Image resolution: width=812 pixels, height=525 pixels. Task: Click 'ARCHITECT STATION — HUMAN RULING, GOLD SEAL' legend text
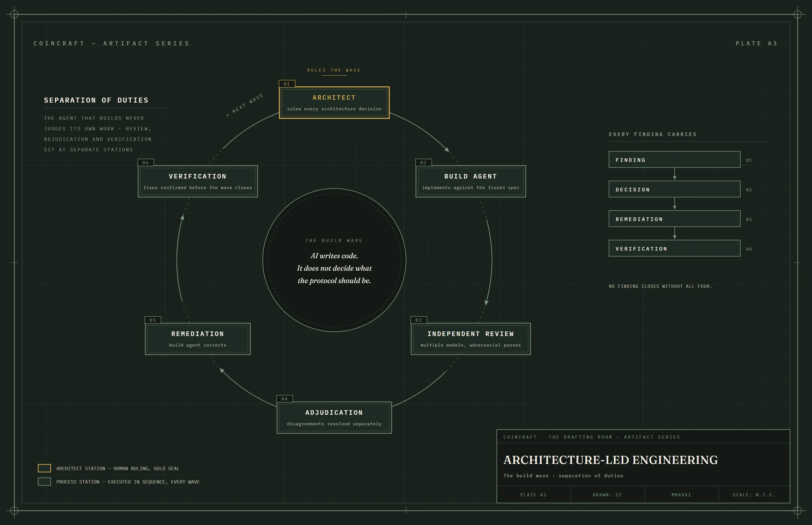(x=118, y=468)
